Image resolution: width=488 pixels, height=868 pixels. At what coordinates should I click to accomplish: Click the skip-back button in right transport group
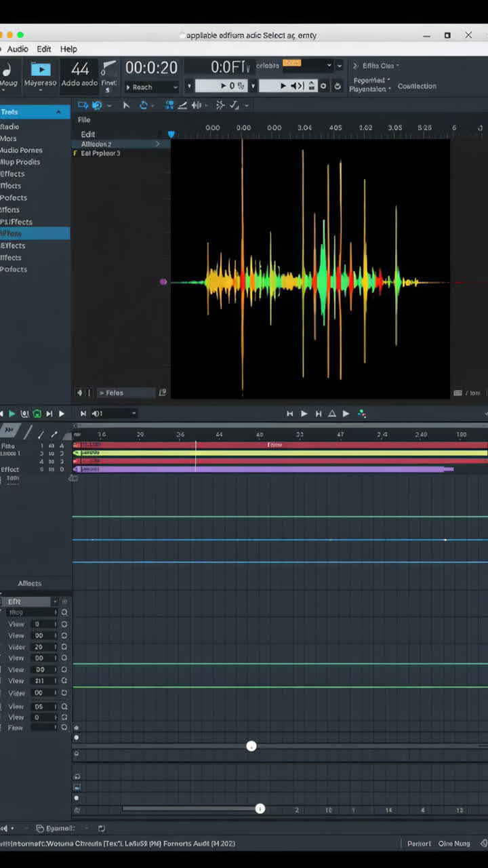[290, 414]
